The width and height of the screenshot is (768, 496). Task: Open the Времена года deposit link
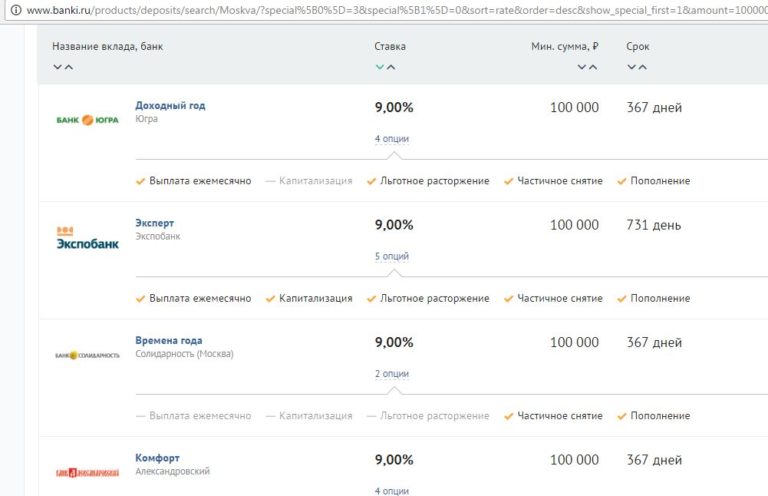(x=168, y=341)
